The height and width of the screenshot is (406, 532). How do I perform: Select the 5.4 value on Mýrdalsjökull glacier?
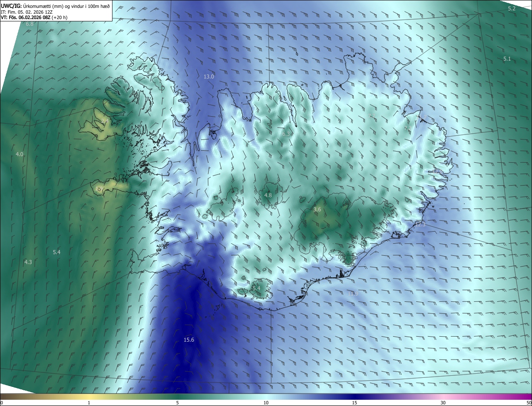pyautogui.click(x=256, y=288)
